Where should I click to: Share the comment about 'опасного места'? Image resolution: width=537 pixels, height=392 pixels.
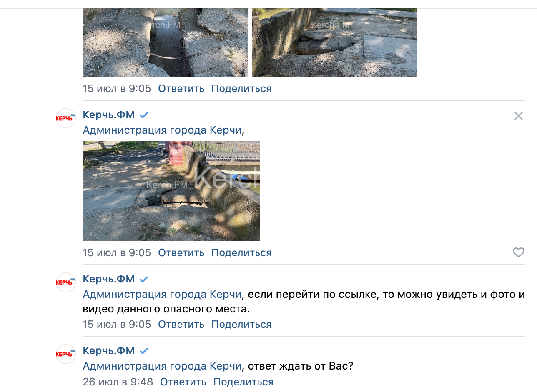click(241, 325)
